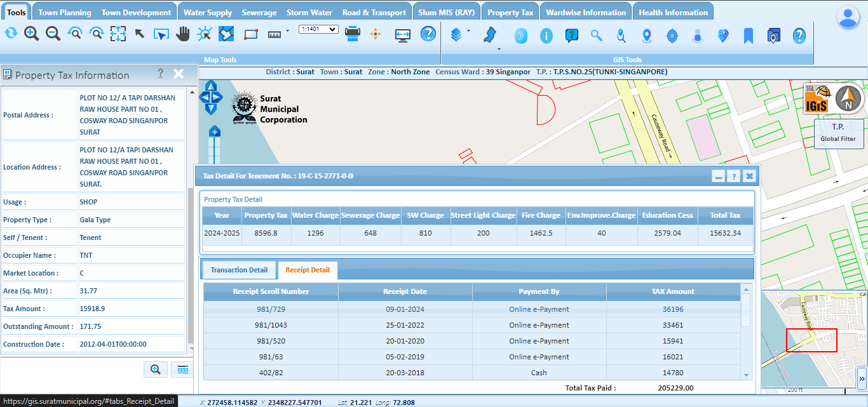Screen dimensions: 868x407
Task: Select the zoom in magnifier tool
Action: coord(32,34)
